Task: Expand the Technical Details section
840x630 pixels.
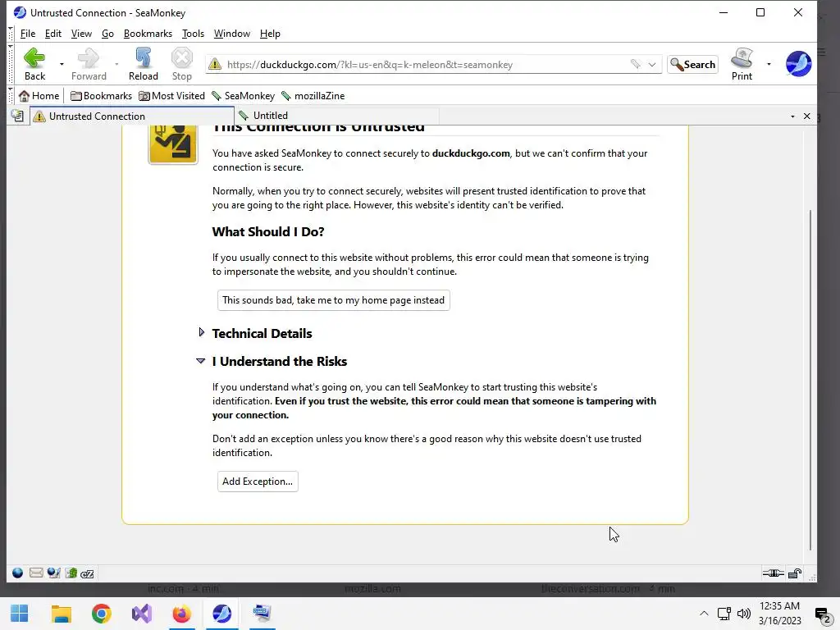Action: click(x=202, y=332)
